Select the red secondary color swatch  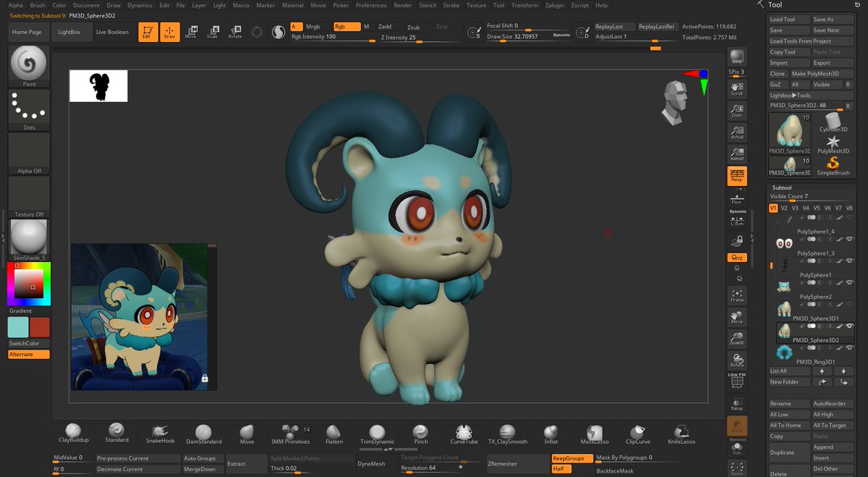[x=40, y=326]
